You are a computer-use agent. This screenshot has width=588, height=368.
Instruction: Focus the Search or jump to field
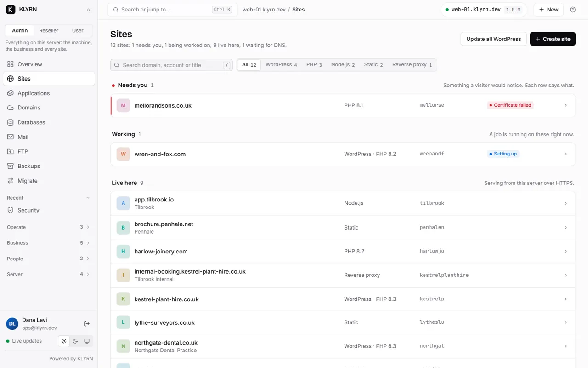(172, 10)
